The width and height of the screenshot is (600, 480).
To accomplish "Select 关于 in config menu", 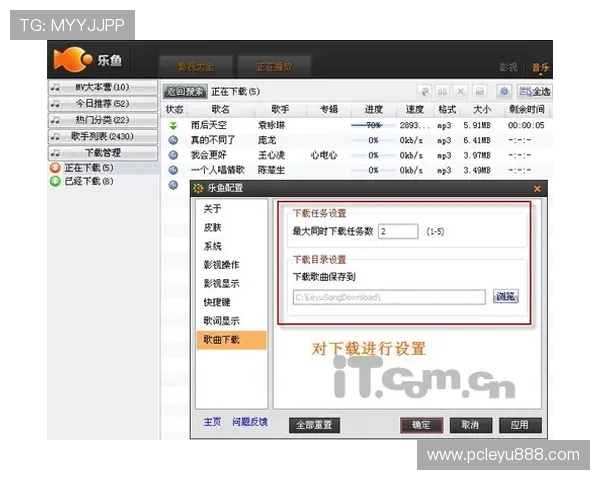I will [212, 209].
